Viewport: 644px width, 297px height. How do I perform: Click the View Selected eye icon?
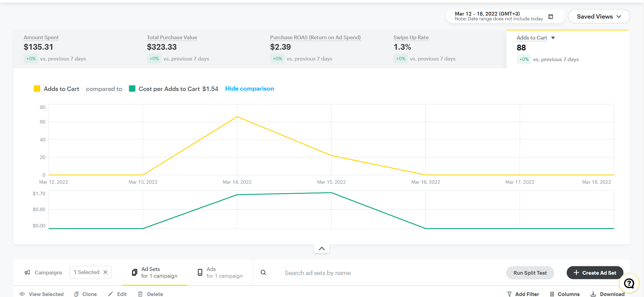(x=22, y=294)
